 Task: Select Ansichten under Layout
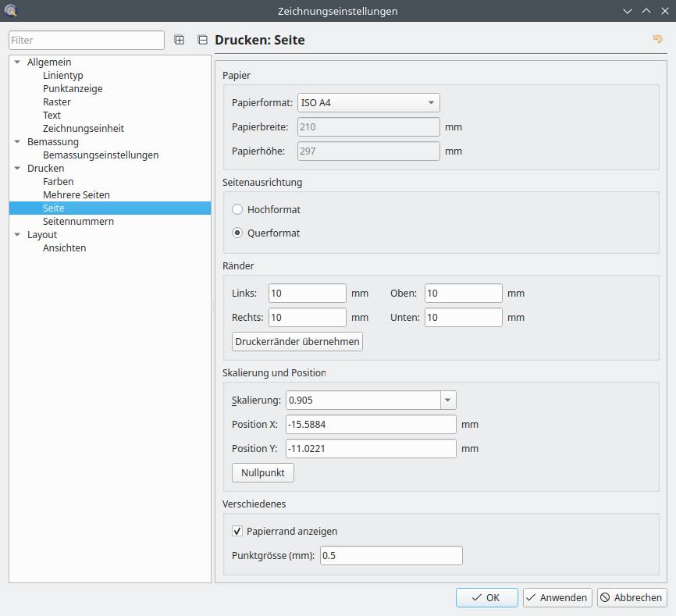pos(65,247)
